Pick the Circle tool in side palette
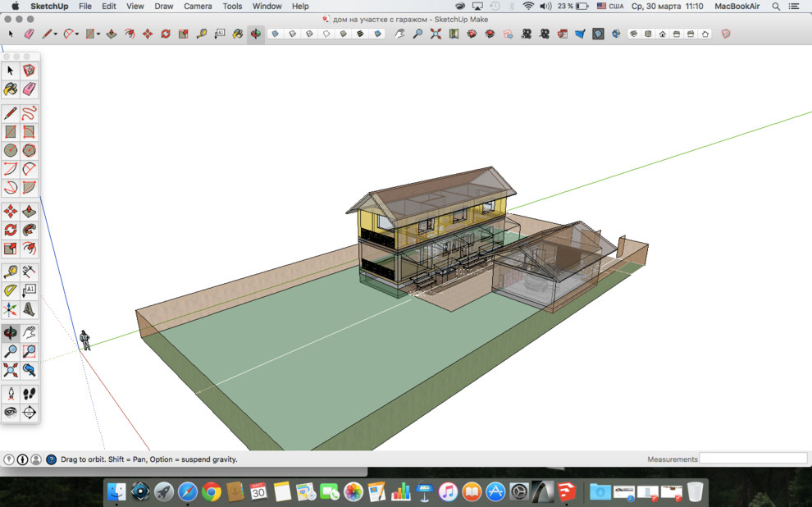 [11, 150]
